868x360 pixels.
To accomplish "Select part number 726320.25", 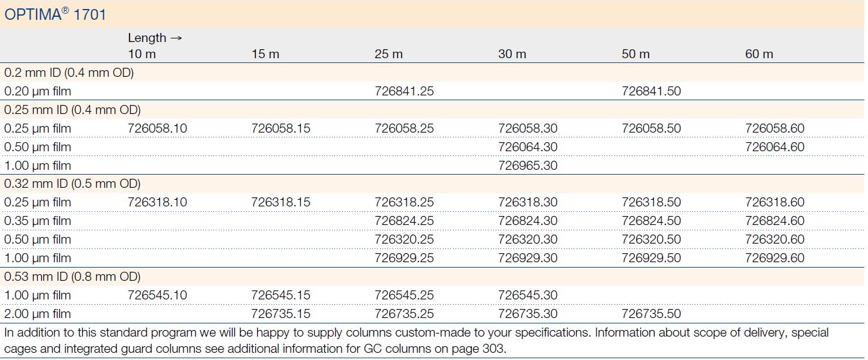I will pyautogui.click(x=404, y=239).
